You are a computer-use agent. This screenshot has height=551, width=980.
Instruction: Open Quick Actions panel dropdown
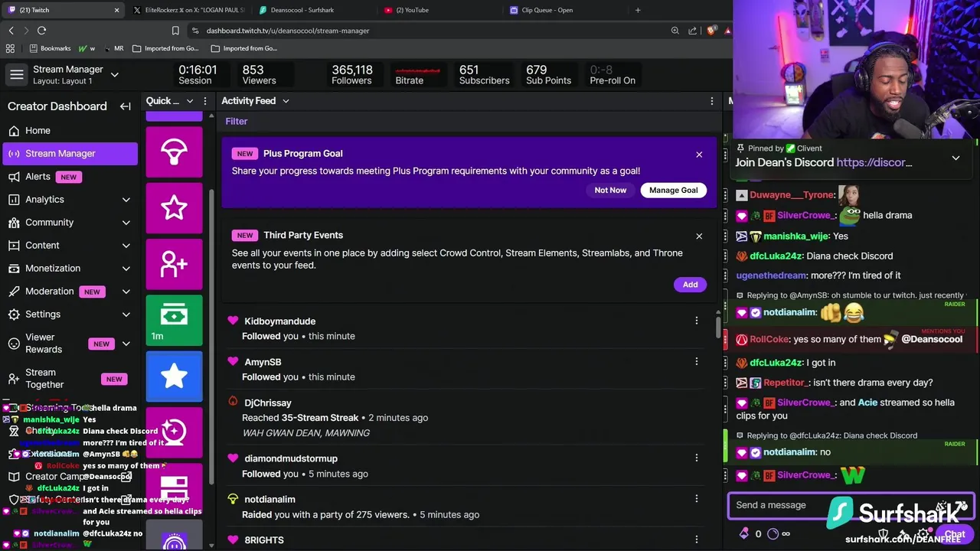190,101
